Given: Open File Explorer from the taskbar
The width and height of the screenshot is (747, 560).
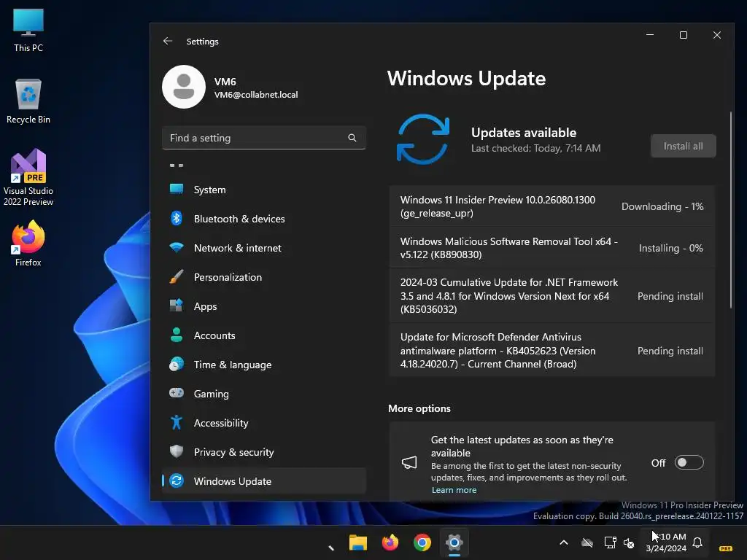Looking at the screenshot, I should (357, 542).
